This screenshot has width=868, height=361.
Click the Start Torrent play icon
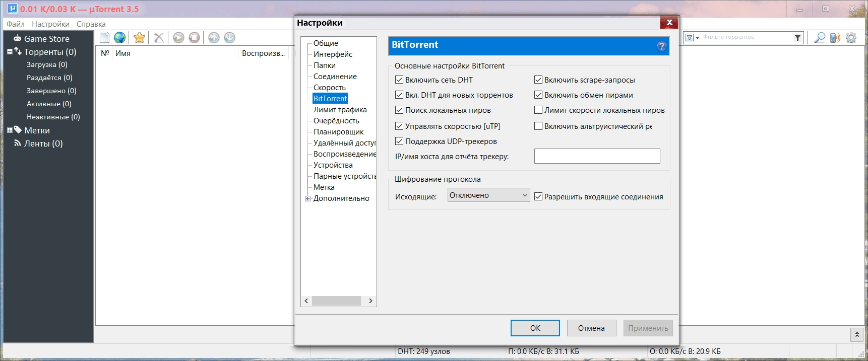point(178,37)
